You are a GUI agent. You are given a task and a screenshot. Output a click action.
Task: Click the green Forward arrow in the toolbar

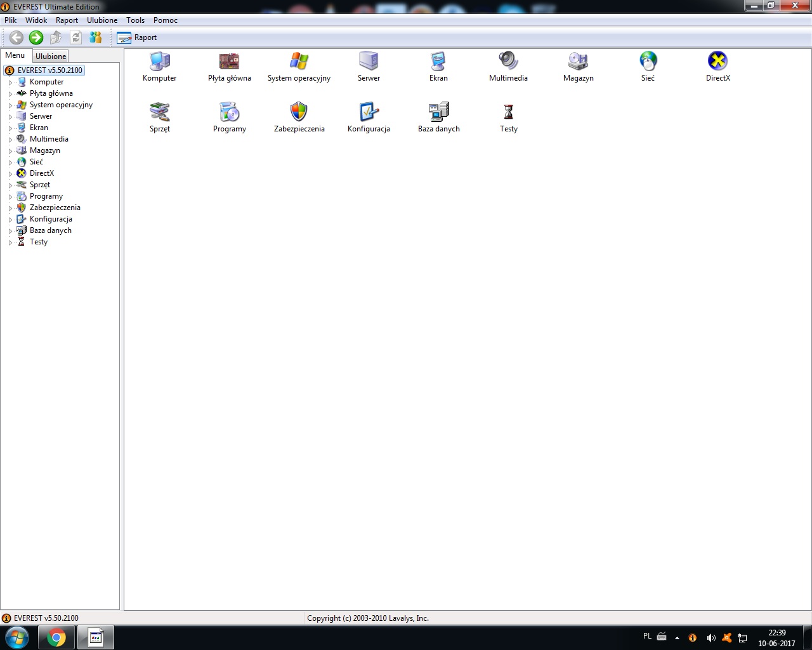(x=36, y=37)
